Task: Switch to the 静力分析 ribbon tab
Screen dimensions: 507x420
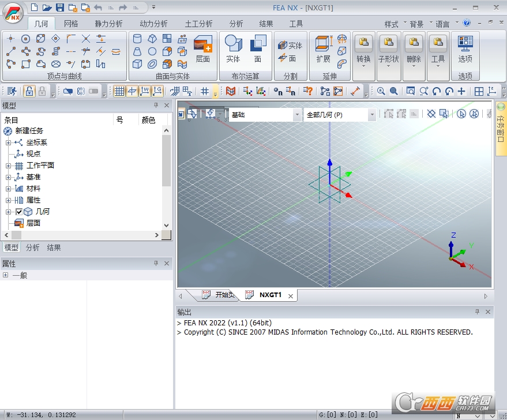Action: (x=108, y=24)
